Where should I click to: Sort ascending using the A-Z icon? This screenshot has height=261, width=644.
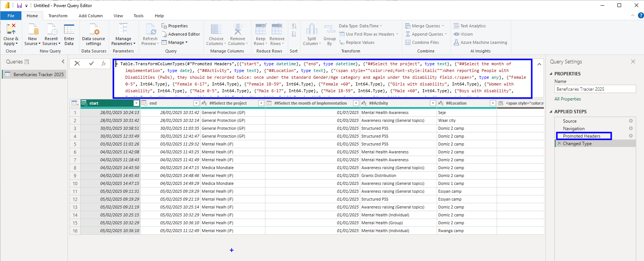(294, 26)
